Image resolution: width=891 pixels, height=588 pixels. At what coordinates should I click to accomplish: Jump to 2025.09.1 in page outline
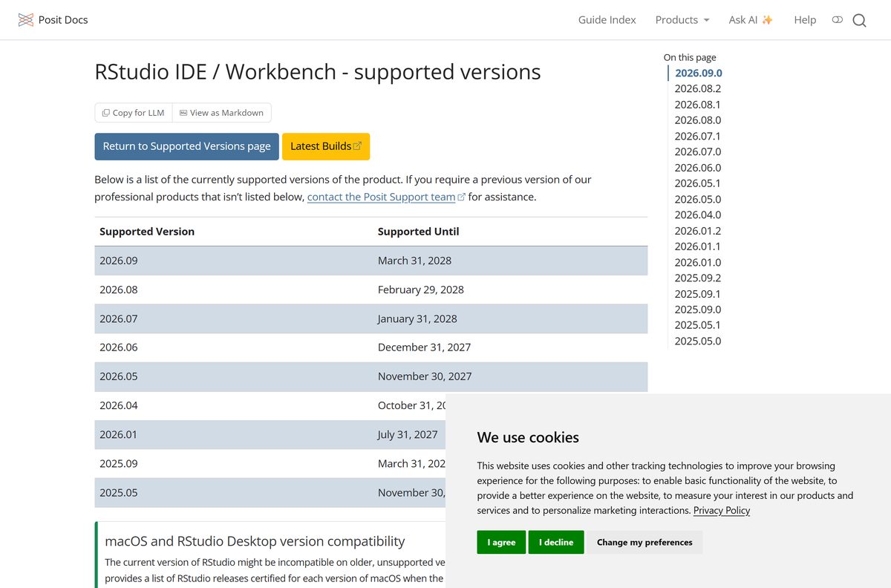click(x=697, y=294)
